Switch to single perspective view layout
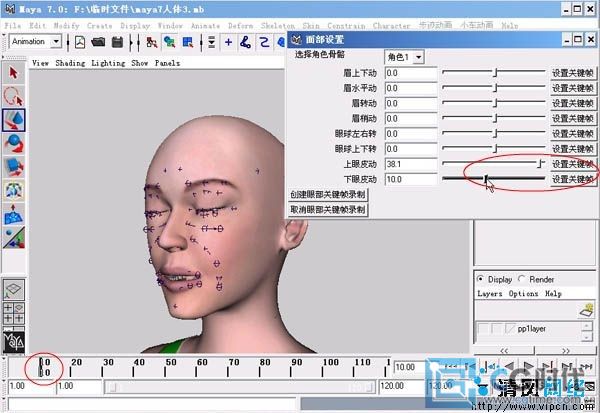 click(14, 289)
